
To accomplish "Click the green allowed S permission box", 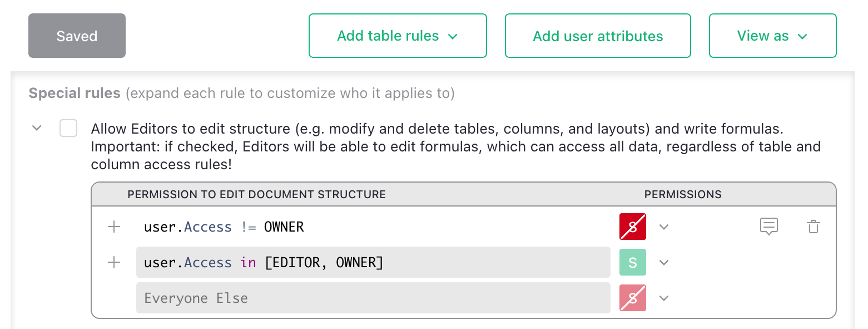I will (633, 262).
